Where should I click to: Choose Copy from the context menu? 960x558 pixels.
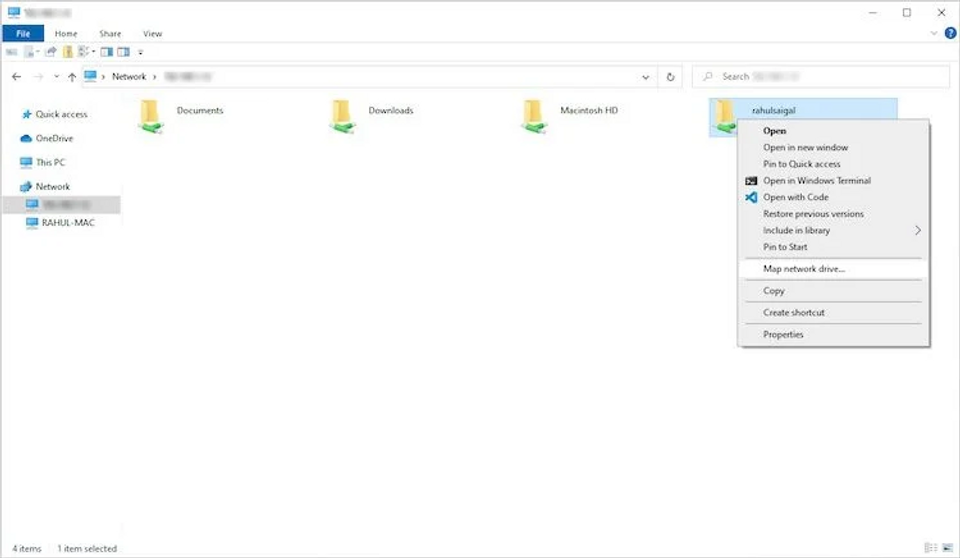point(833,291)
